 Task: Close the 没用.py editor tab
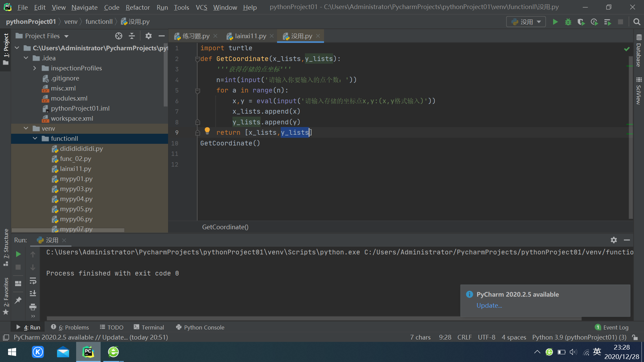click(x=318, y=36)
